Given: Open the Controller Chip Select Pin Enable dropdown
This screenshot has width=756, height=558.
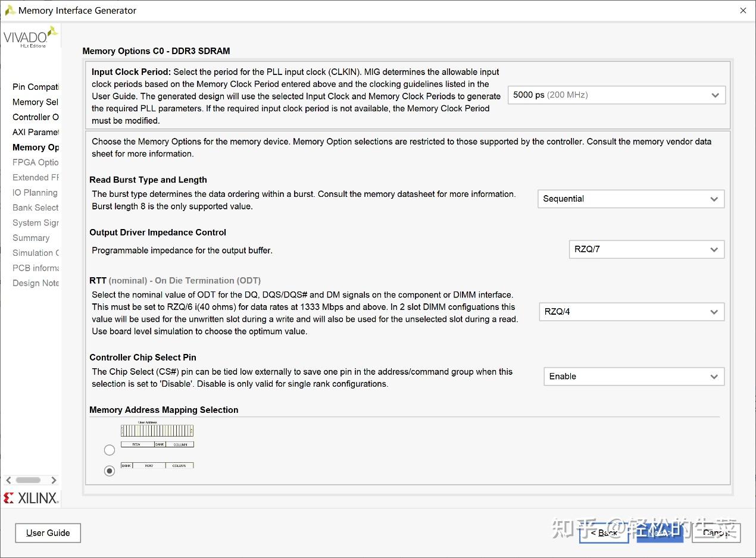Looking at the screenshot, I should point(634,377).
